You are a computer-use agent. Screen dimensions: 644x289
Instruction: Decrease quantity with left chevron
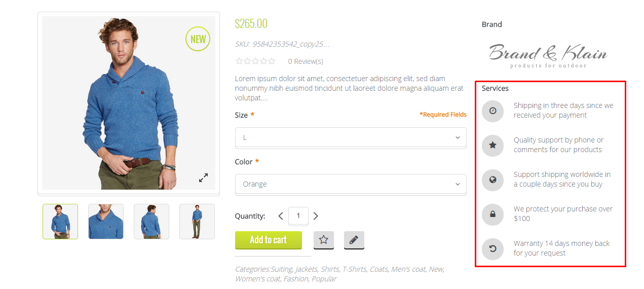[x=281, y=216]
